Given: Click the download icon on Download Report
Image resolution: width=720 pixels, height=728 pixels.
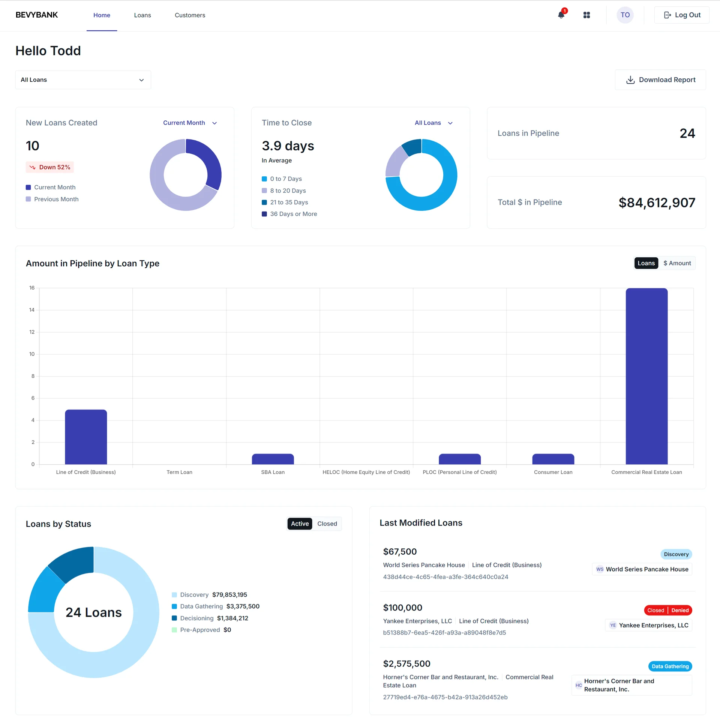Looking at the screenshot, I should pyautogui.click(x=630, y=80).
